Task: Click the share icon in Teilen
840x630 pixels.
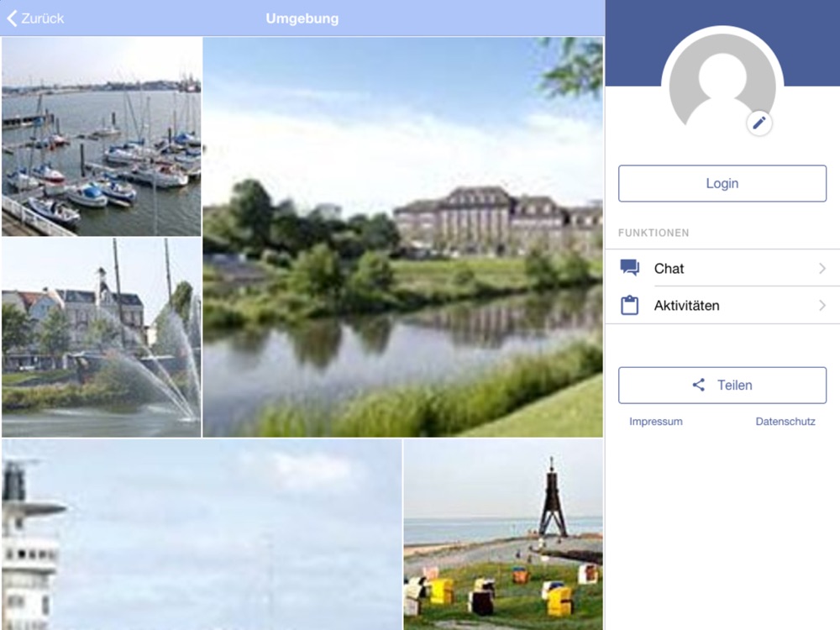Action: (699, 385)
